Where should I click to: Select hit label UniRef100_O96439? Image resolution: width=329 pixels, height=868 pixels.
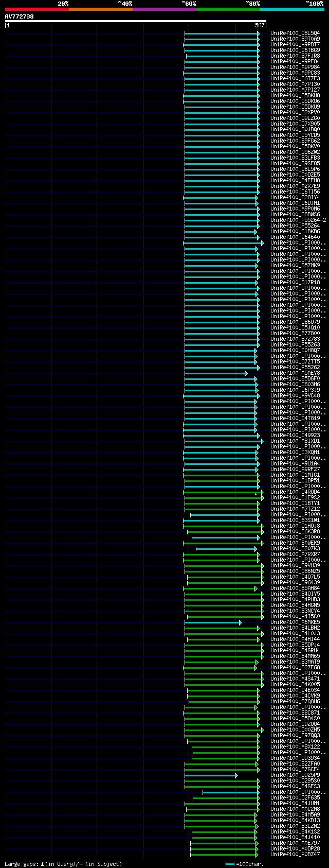tap(295, 582)
